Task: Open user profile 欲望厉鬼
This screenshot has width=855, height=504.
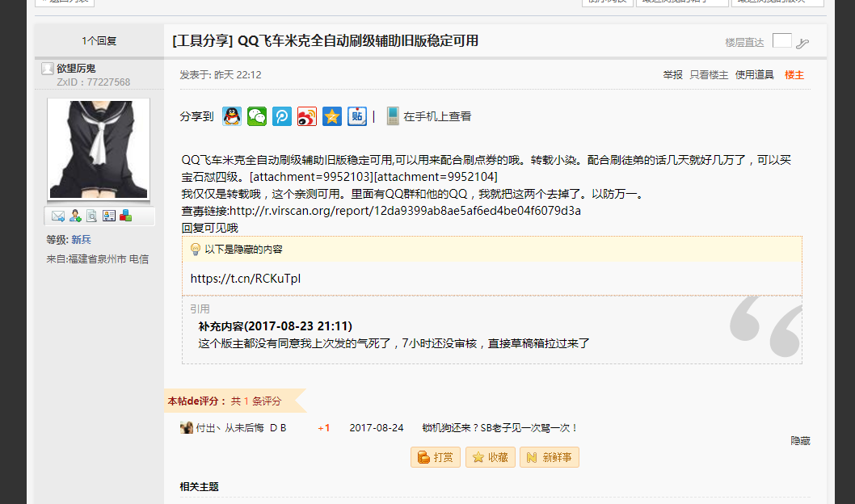Action: point(76,68)
